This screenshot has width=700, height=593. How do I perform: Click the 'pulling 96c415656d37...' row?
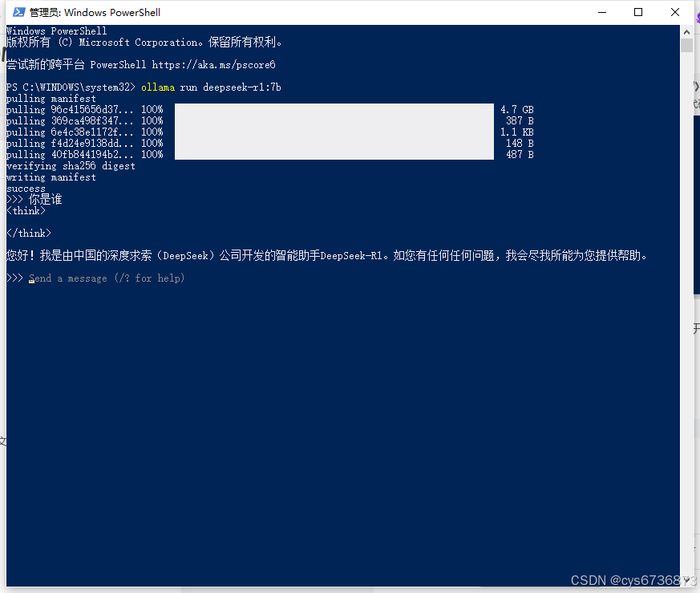(x=269, y=109)
